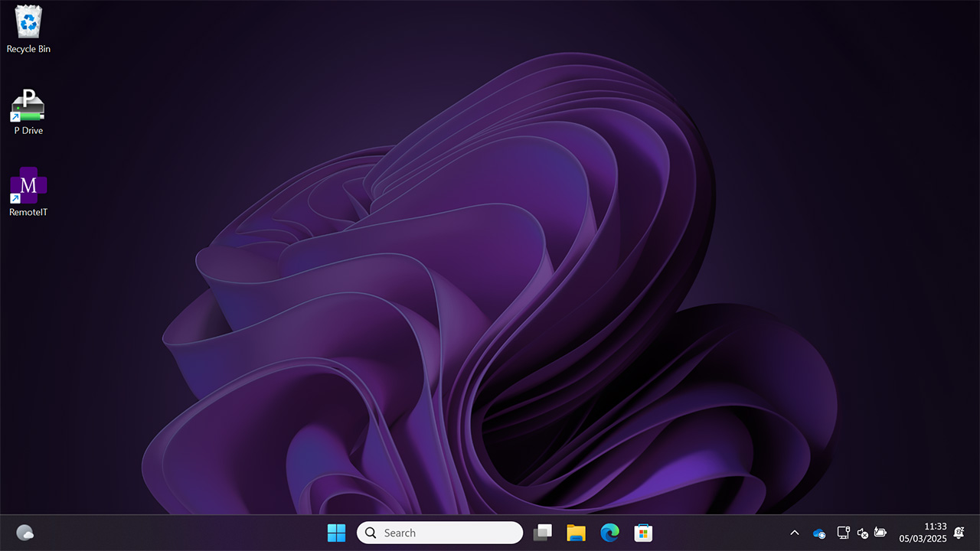Expand hidden system tray icons
The image size is (980, 551).
coord(795,532)
